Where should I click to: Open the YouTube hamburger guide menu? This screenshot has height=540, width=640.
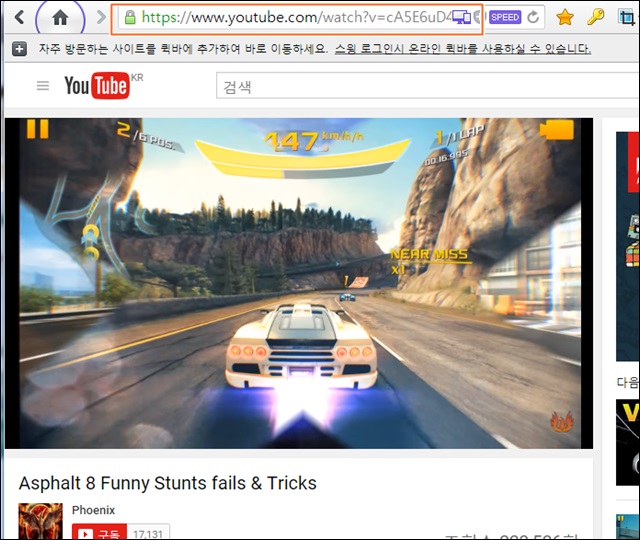click(x=43, y=86)
